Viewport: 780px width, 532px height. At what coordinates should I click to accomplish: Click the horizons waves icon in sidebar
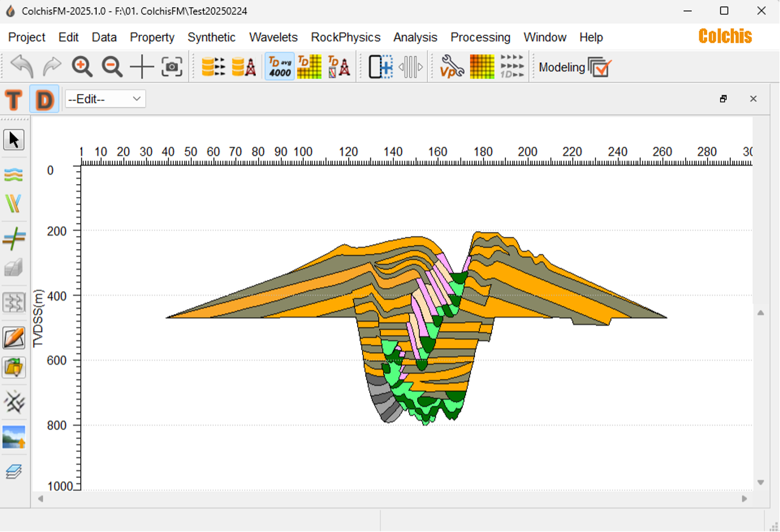[x=13, y=175]
